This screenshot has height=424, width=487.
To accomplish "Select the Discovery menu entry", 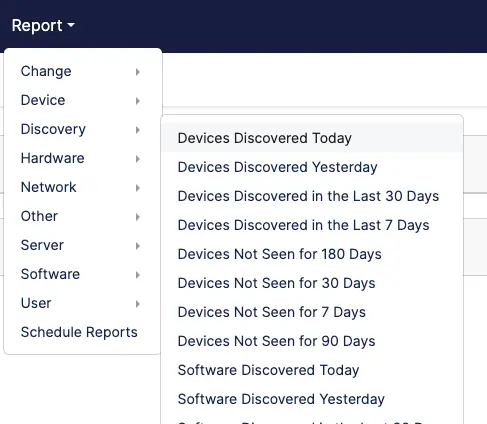I will point(83,129).
